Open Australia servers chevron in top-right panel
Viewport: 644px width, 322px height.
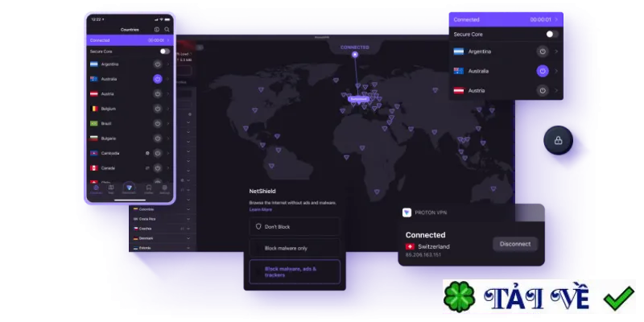tap(556, 71)
